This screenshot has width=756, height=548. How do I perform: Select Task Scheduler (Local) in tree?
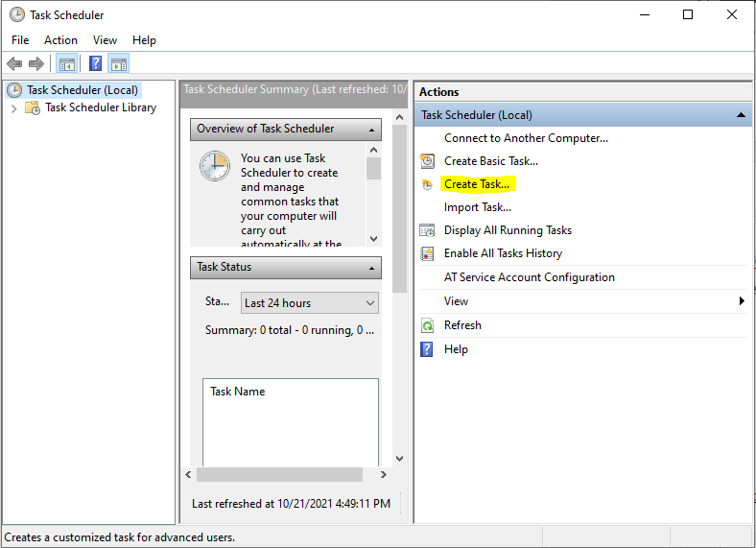click(83, 90)
